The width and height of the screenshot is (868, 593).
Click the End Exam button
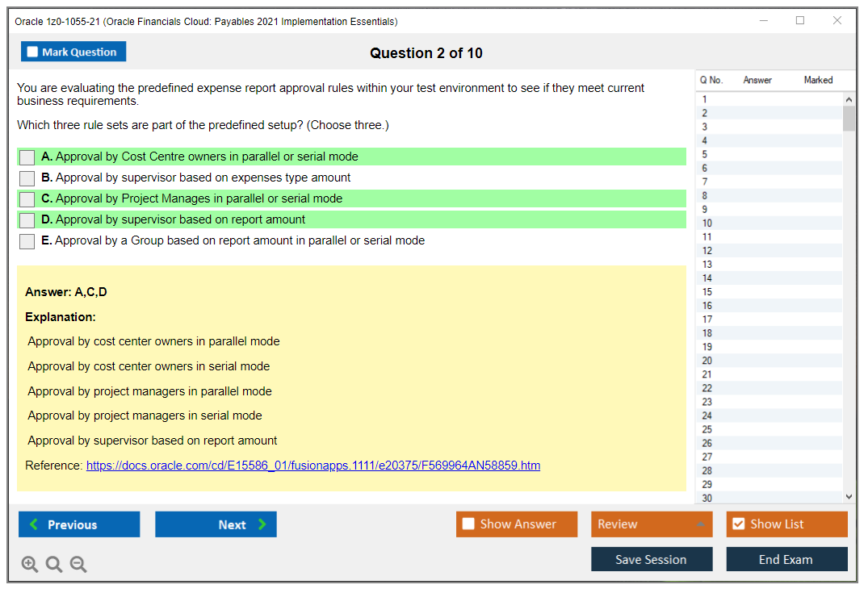[786, 559]
